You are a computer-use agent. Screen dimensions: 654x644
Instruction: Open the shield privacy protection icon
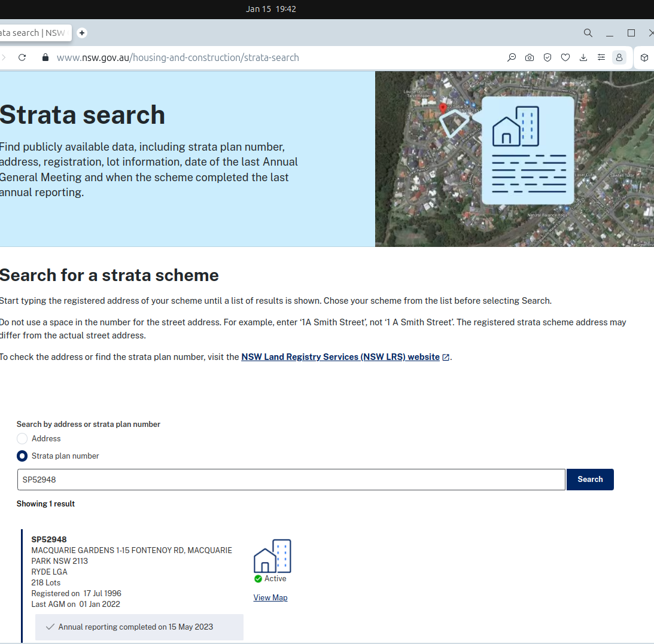(x=547, y=57)
